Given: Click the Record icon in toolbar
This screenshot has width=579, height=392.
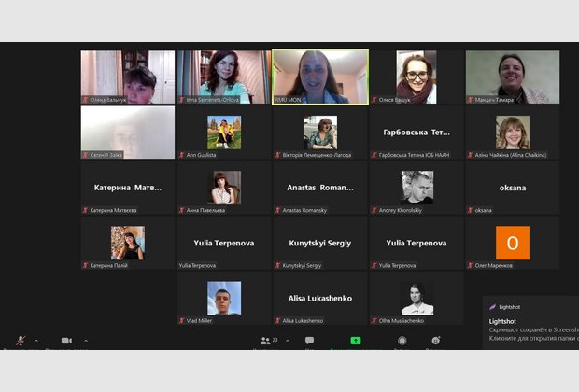Looking at the screenshot, I should 402,342.
